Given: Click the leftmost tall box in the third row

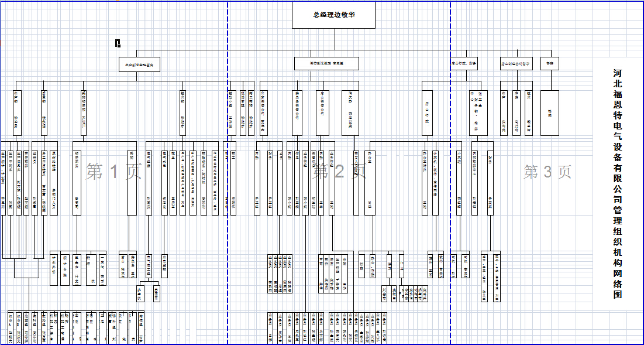Looking at the screenshot, I should tap(17, 112).
